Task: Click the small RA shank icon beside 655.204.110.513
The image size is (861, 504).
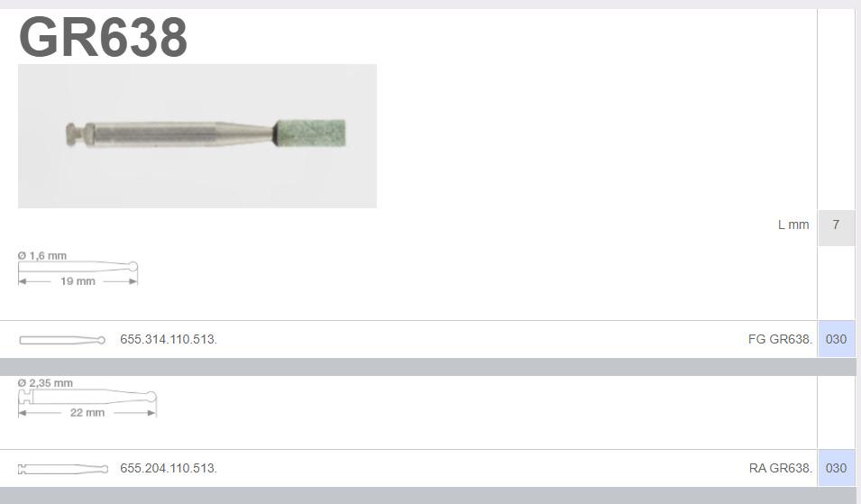Action: coord(63,469)
